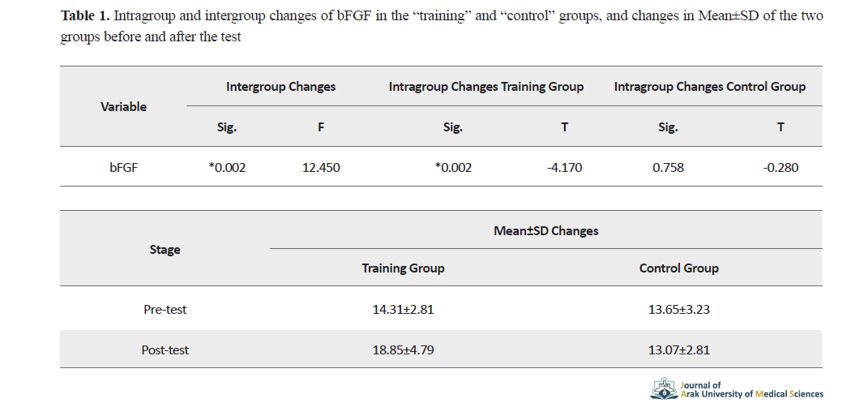Select the Post-test row label
868x416 pixels.
[165, 350]
